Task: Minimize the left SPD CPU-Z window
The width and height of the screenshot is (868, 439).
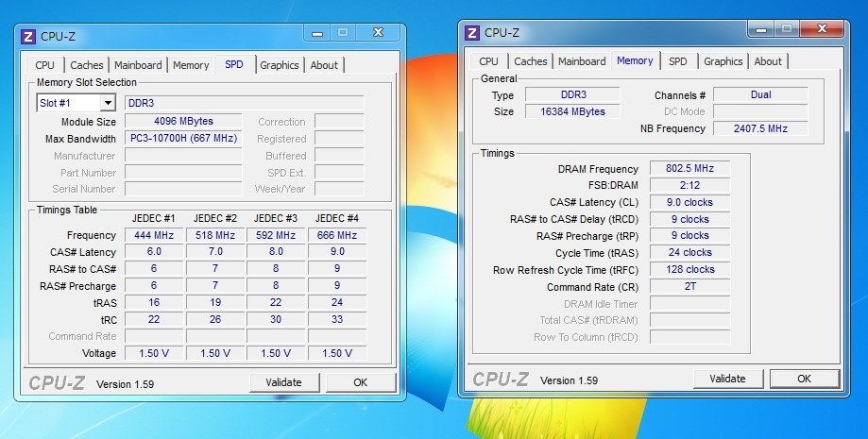Action: click(317, 33)
